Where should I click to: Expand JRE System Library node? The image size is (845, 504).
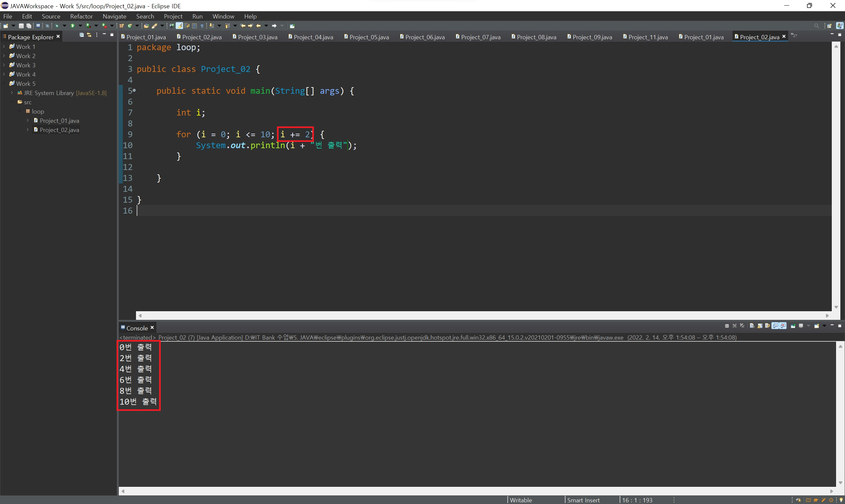(x=12, y=93)
